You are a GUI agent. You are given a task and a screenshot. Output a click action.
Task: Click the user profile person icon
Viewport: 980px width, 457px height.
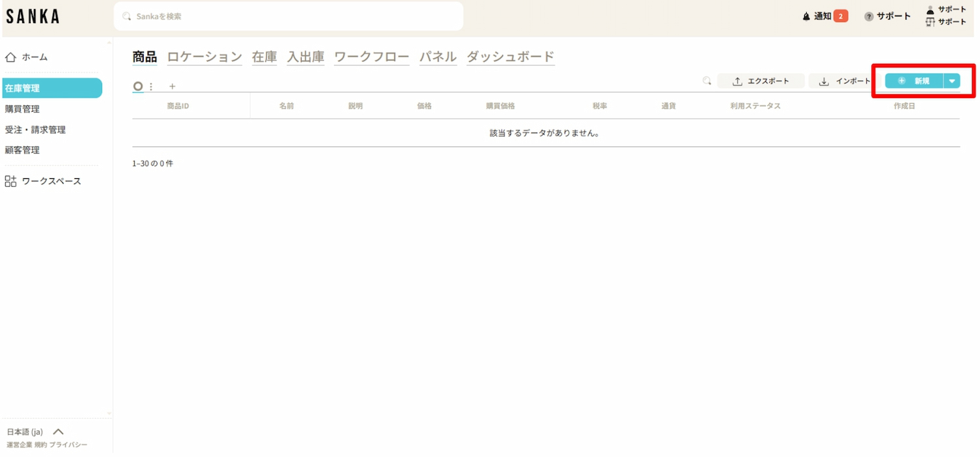930,10
